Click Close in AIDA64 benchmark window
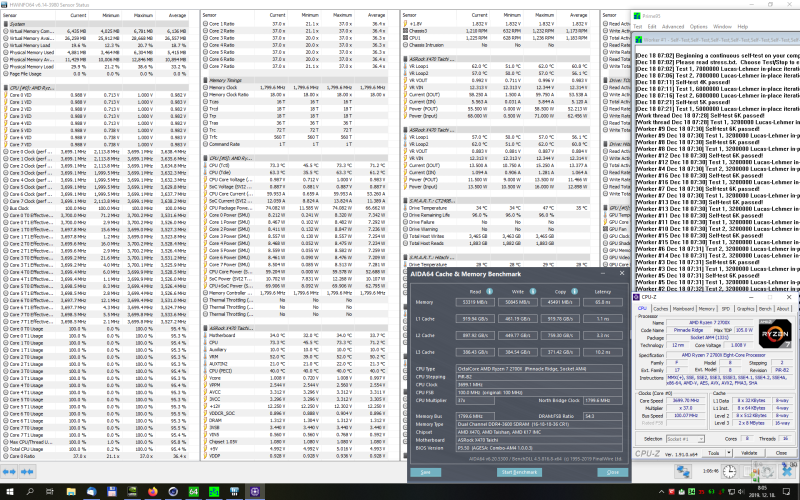 (x=613, y=472)
